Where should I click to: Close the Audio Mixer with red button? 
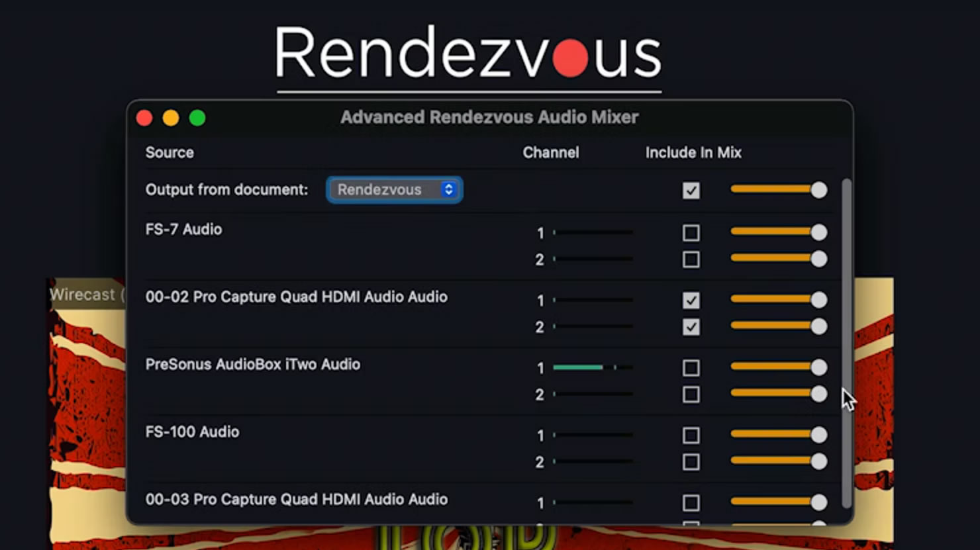144,118
